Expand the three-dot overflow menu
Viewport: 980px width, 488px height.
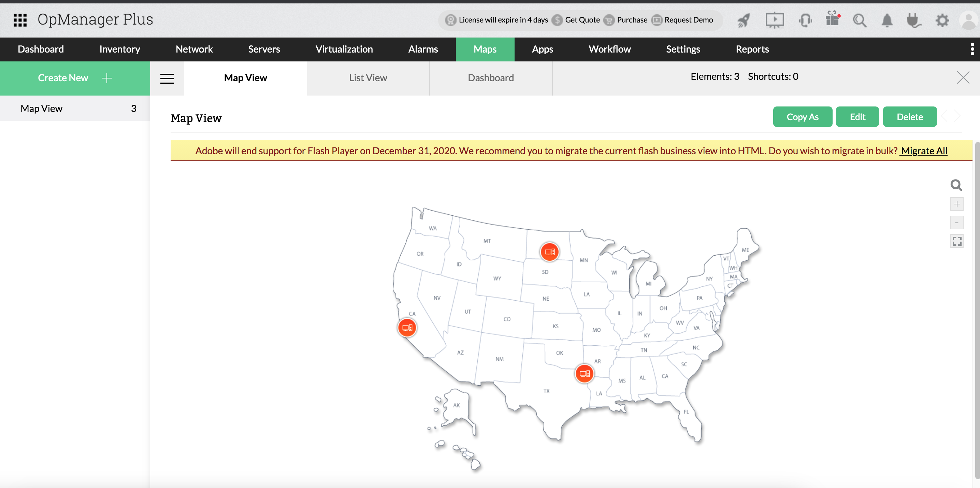(x=972, y=49)
